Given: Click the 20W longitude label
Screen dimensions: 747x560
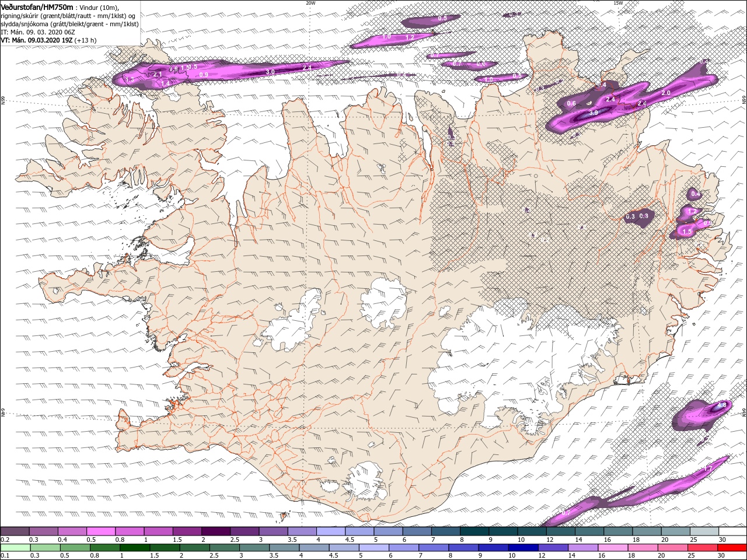Looking at the screenshot, I should coord(310,3).
